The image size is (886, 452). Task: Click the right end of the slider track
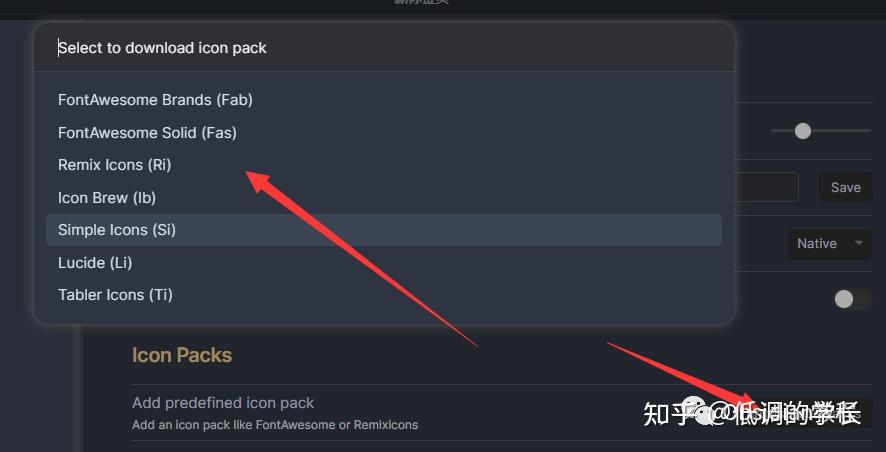pos(866,130)
